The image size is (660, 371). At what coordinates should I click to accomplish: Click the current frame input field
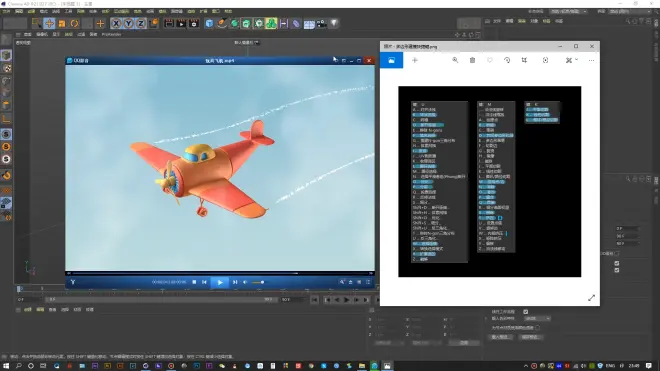pos(29,299)
